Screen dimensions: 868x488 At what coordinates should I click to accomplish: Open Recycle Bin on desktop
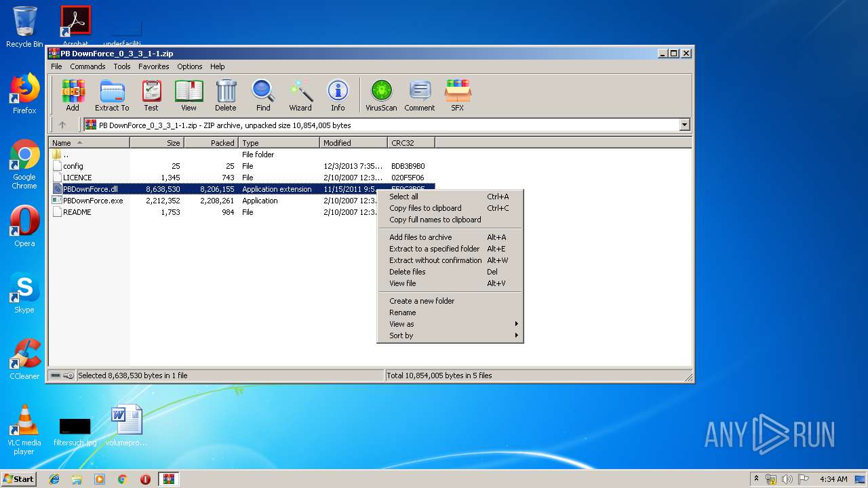click(x=24, y=26)
